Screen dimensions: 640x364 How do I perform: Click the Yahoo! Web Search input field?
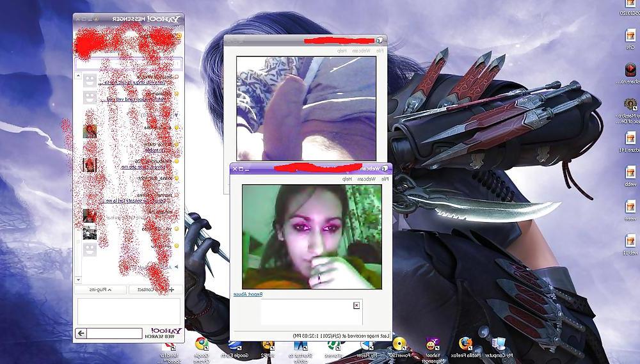click(x=114, y=333)
